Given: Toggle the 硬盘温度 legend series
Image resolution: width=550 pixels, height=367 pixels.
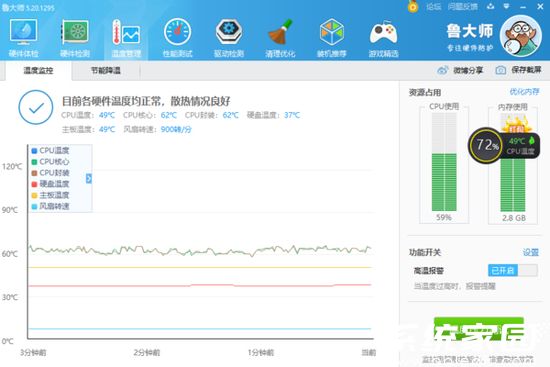Looking at the screenshot, I should pos(51,184).
